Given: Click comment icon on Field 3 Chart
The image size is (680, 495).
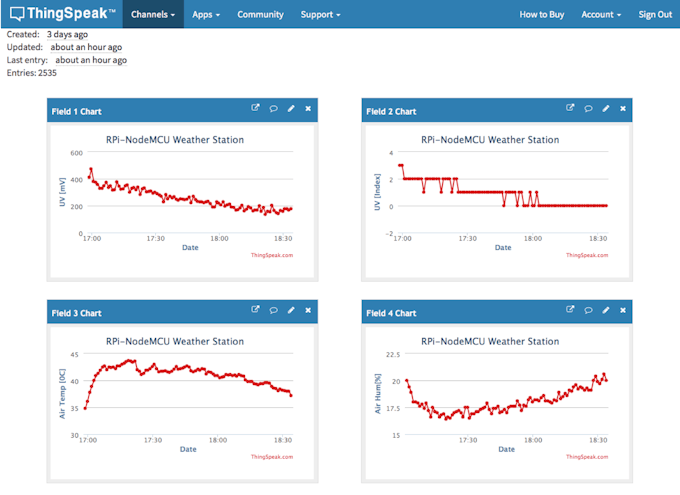Looking at the screenshot, I should pyautogui.click(x=273, y=310).
